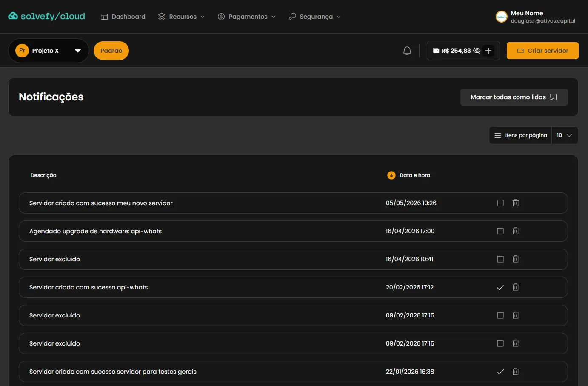Delete 16/04/2026 10:41 Servidor excluído notification
The width and height of the screenshot is (588, 386).
pyautogui.click(x=516, y=259)
